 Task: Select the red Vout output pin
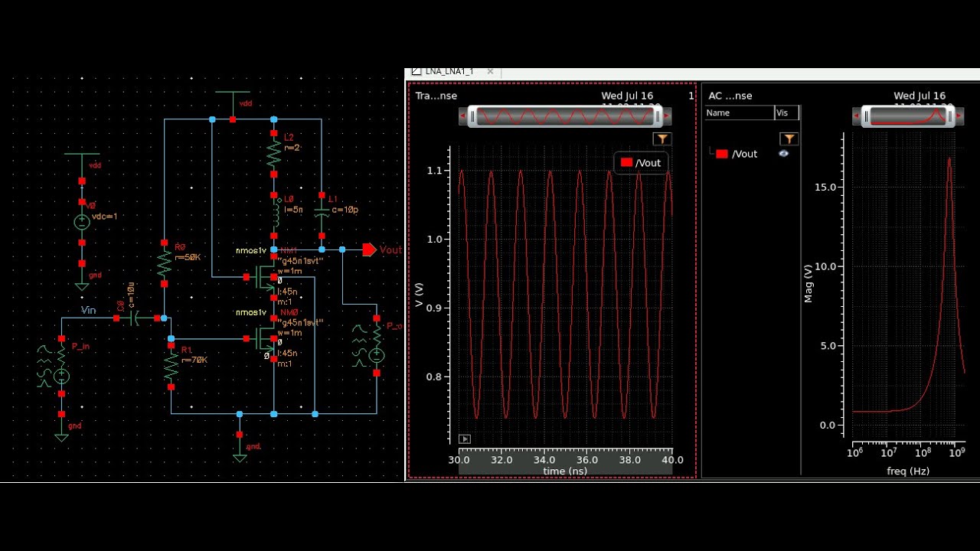(x=370, y=249)
